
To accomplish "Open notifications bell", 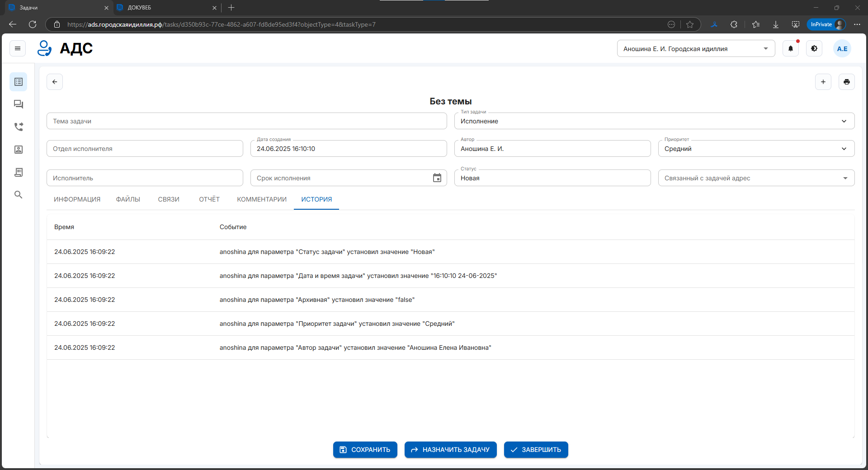I will [x=791, y=48].
